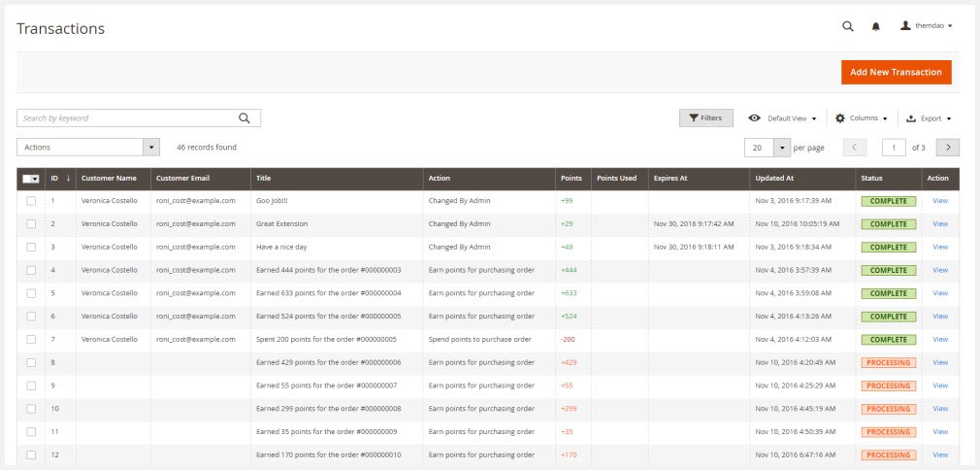Click Earned 55 points order title
980x470 pixels.
326,386
